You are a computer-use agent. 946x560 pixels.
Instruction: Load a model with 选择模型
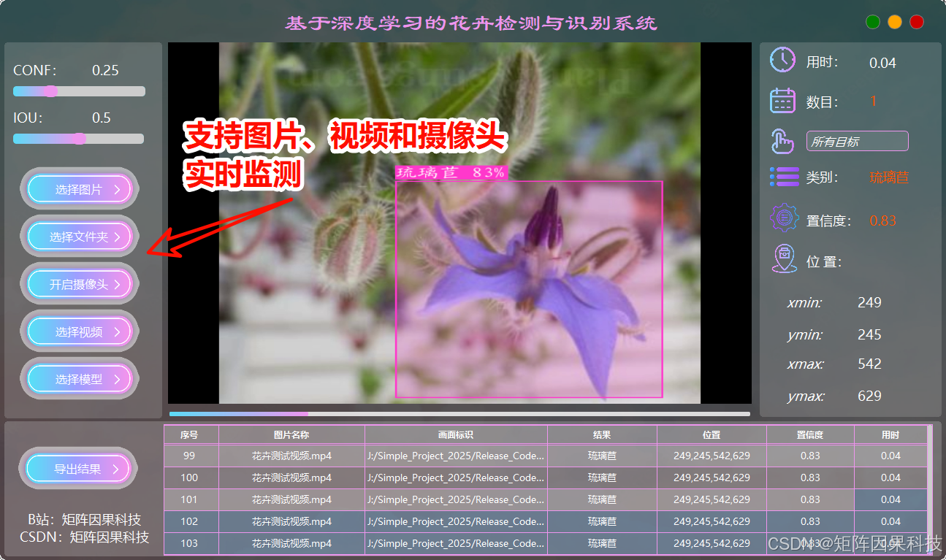[x=79, y=379]
